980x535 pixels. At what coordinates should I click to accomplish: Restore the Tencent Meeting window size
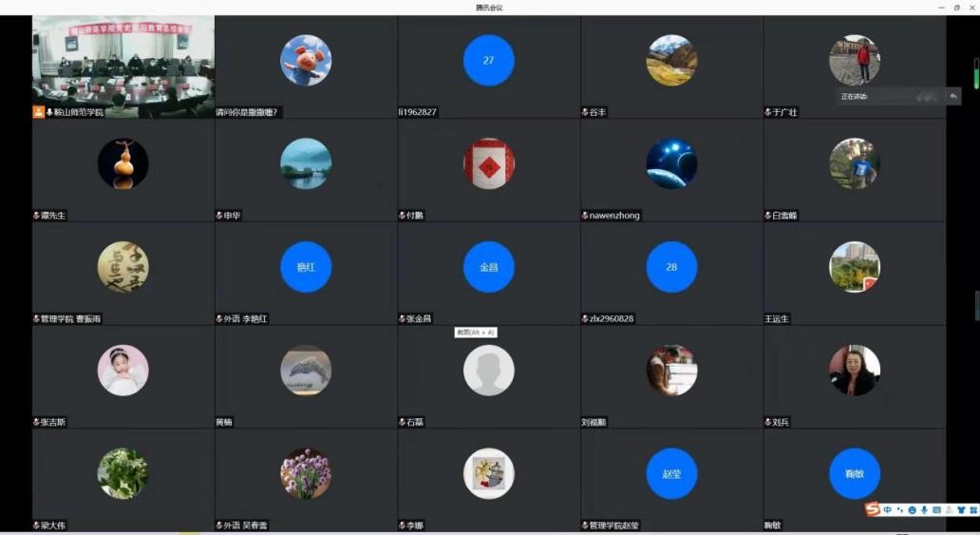point(956,8)
